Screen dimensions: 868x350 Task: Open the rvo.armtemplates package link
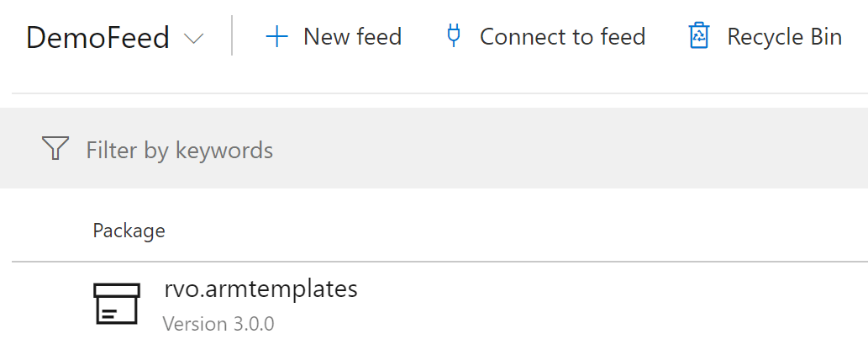click(260, 289)
